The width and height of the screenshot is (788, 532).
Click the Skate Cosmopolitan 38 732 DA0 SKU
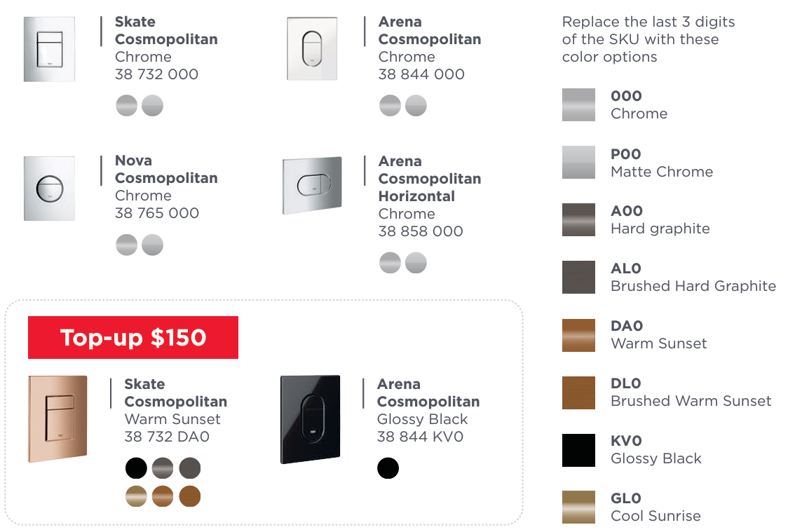(x=167, y=437)
